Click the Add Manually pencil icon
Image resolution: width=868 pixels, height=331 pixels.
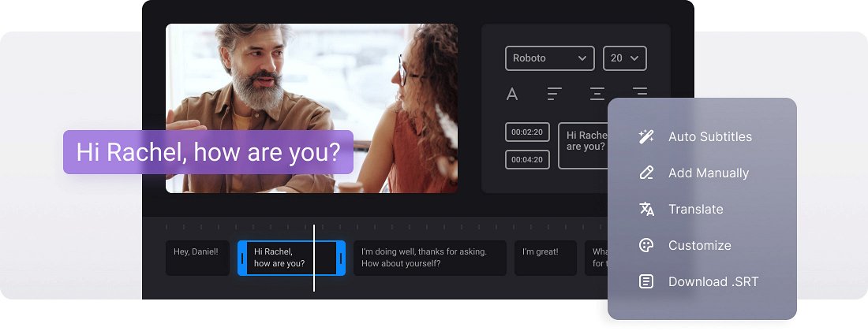click(x=646, y=173)
